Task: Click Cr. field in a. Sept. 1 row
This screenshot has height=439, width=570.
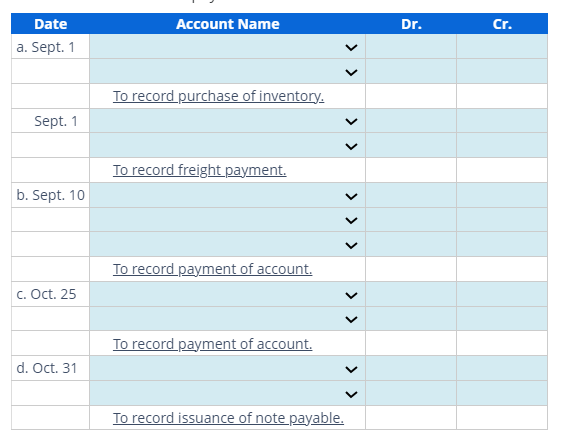Action: pos(502,47)
